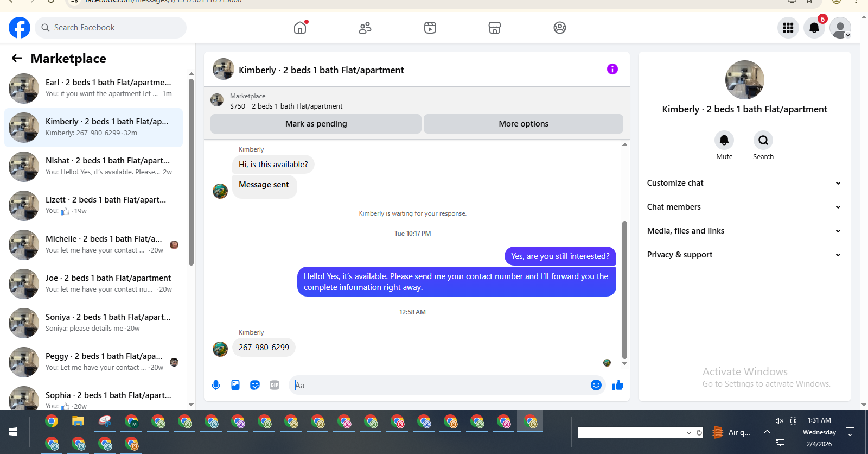Open the Marketplace storefront icon
The width and height of the screenshot is (868, 454).
coord(495,28)
